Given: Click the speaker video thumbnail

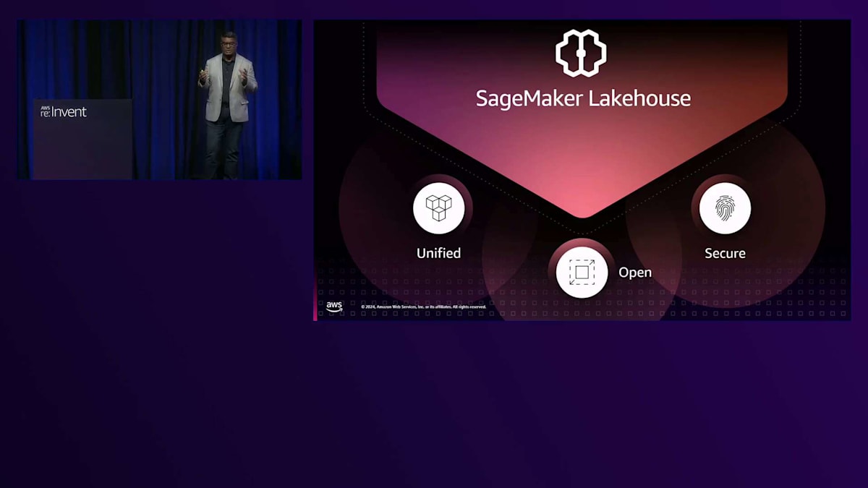Looking at the screenshot, I should click(160, 100).
